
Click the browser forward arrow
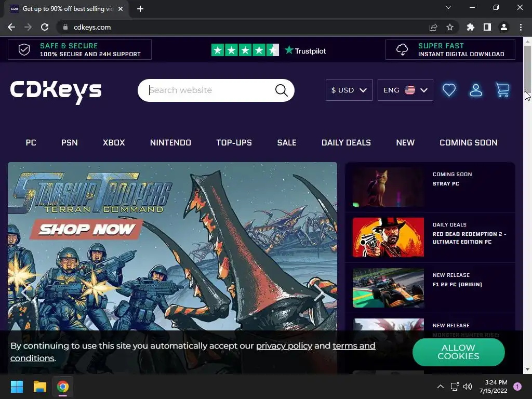[x=28, y=27]
